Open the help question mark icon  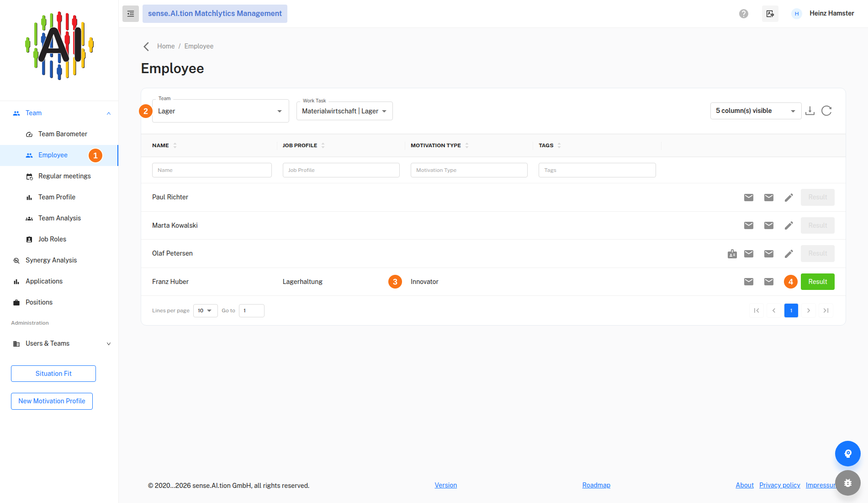(x=744, y=14)
